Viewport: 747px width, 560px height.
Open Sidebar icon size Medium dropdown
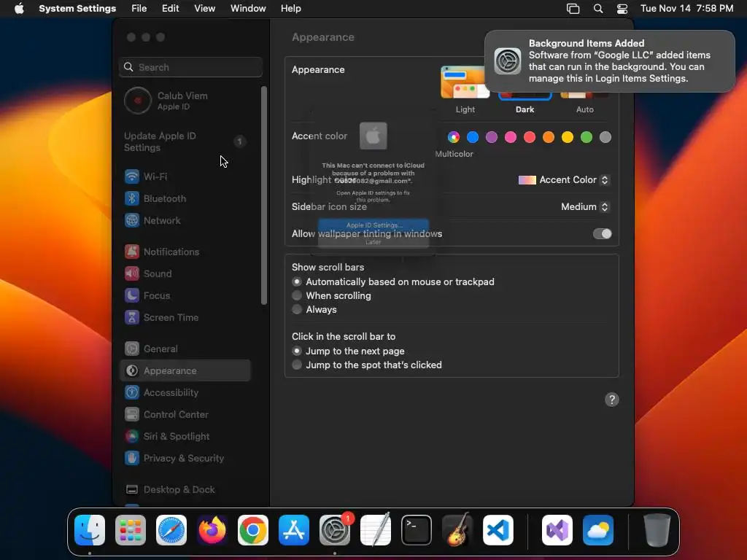585,206
